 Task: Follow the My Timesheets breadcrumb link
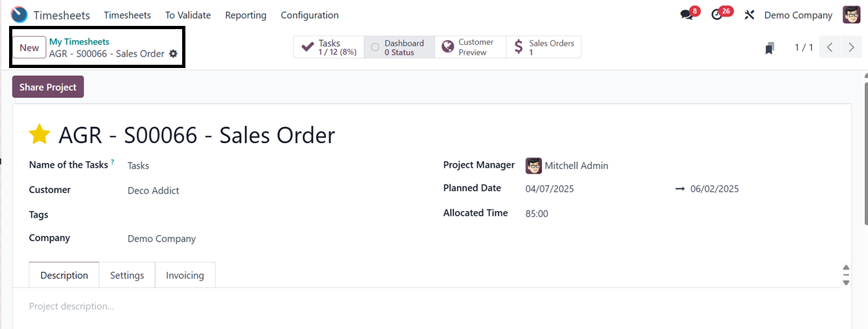click(x=79, y=41)
